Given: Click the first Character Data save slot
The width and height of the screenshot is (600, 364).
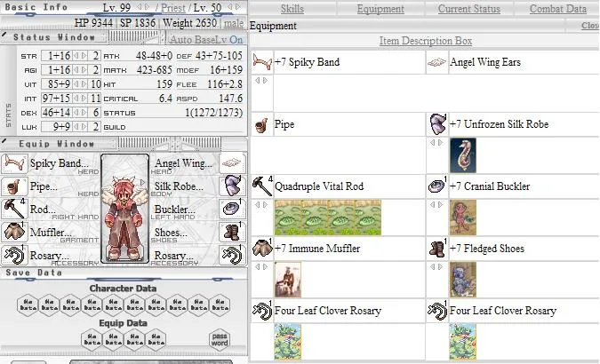Looking at the screenshot, I should coord(28,306).
